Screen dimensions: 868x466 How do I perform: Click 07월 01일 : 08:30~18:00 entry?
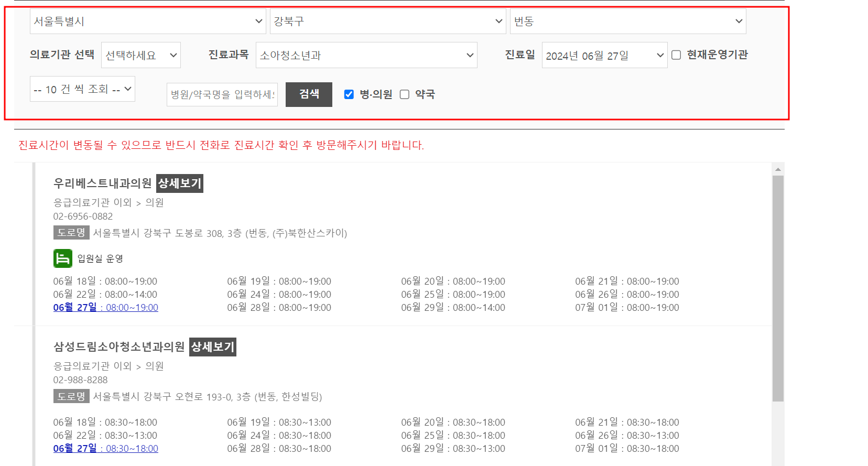(627, 449)
